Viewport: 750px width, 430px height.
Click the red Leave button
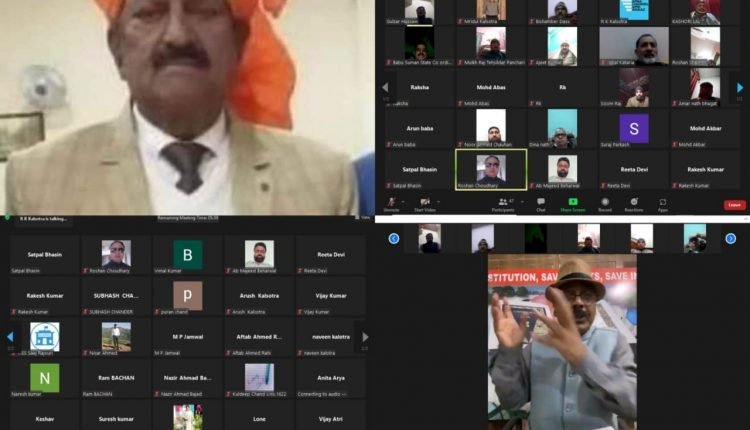coord(734,205)
